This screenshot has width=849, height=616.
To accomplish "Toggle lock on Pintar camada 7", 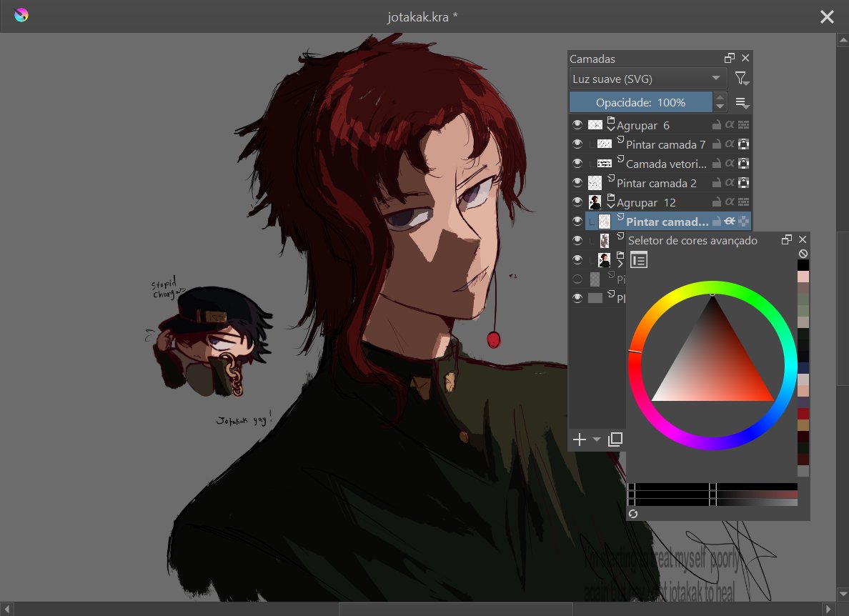I will coord(716,144).
